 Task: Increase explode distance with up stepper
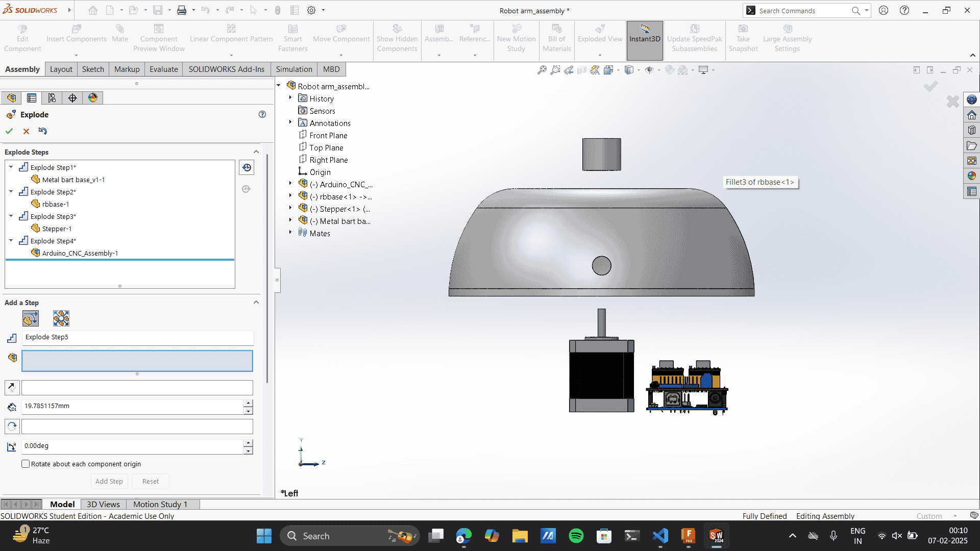pos(248,403)
